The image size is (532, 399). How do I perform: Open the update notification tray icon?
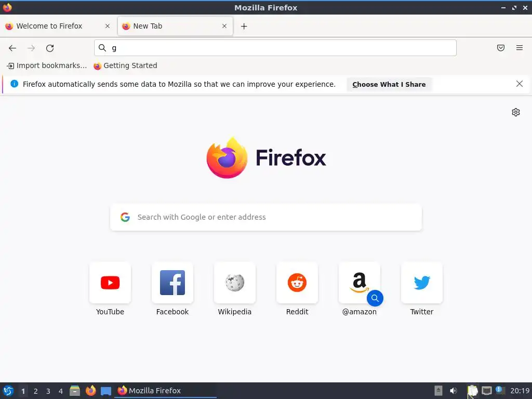pyautogui.click(x=500, y=391)
